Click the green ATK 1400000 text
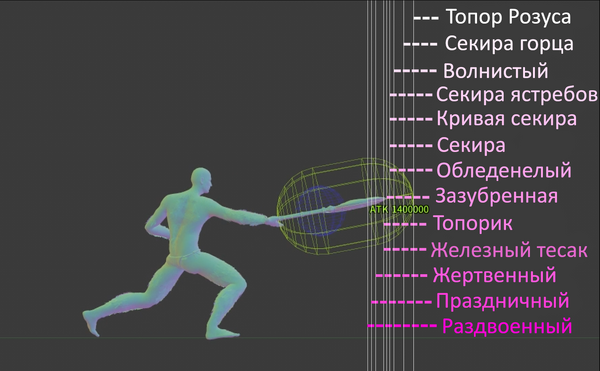The height and width of the screenshot is (371, 600). [x=399, y=209]
